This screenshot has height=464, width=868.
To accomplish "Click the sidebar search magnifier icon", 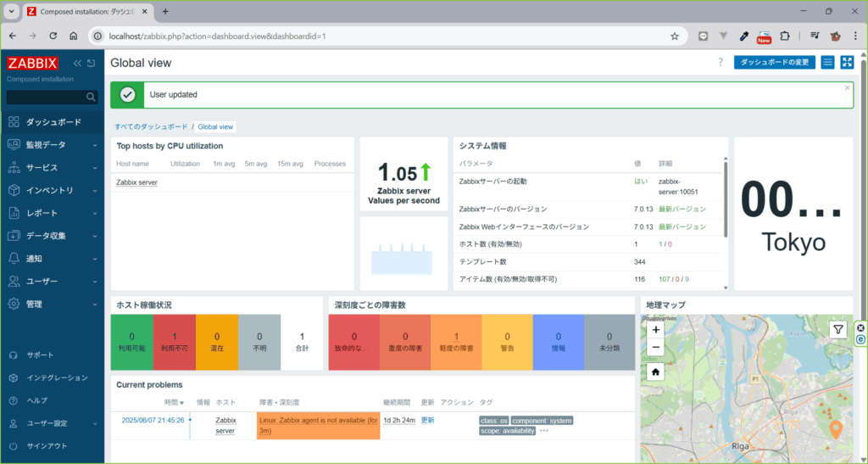I will point(91,97).
